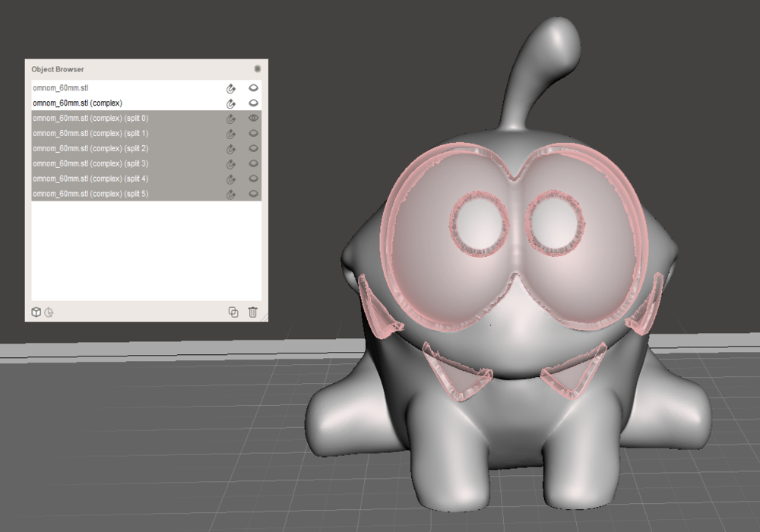This screenshot has height=532, width=760.
Task: Select the omnom_60mm.stl object row
Action: (x=147, y=87)
